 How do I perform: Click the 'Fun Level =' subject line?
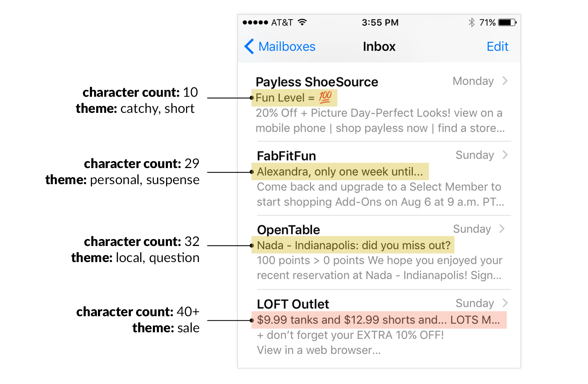coord(285,97)
